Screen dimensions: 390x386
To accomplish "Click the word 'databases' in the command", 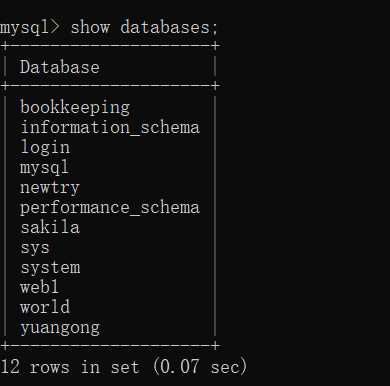I will tap(165, 27).
